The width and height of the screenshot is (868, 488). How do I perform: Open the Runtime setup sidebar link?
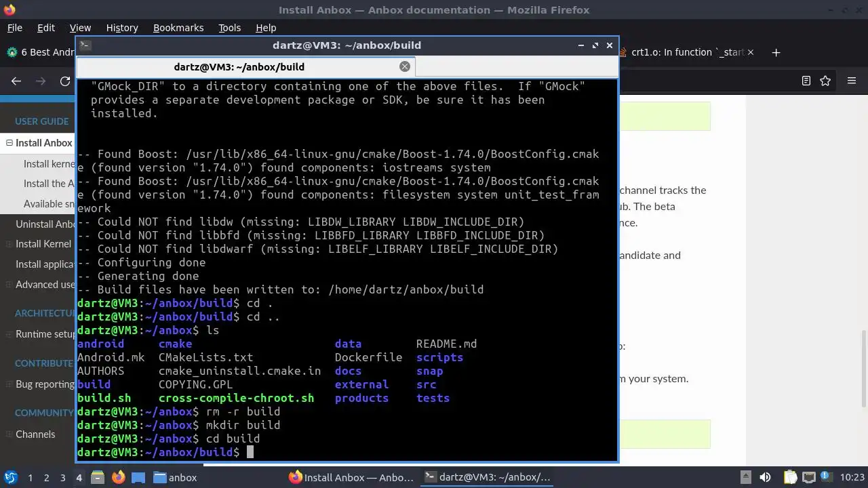click(x=45, y=334)
